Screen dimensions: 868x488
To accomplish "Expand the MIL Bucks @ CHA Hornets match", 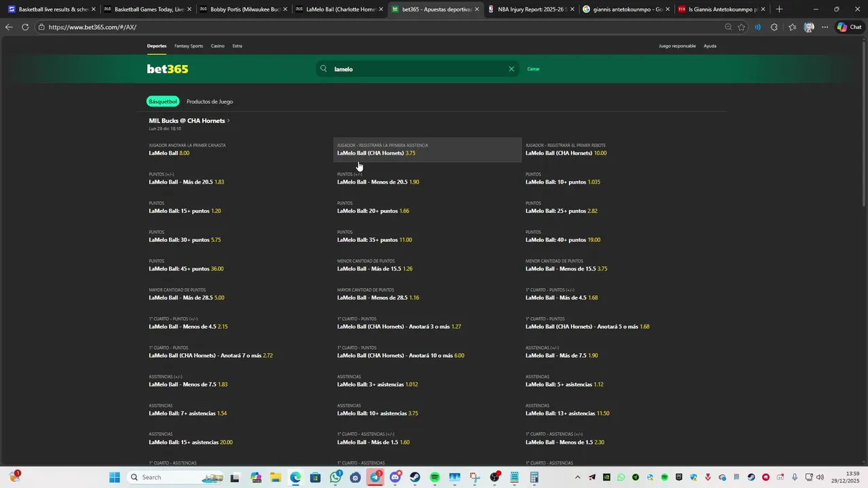I will [x=189, y=121].
